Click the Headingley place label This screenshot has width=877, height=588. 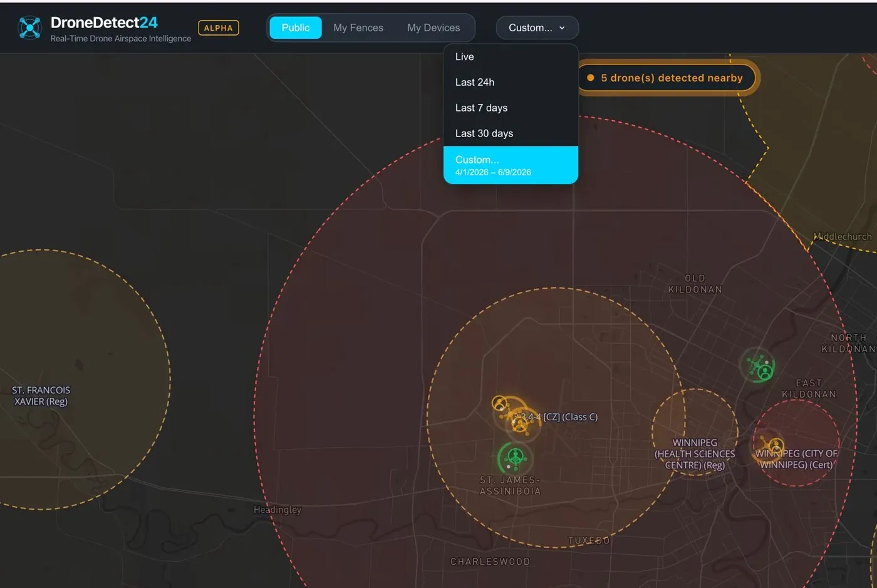tap(278, 510)
